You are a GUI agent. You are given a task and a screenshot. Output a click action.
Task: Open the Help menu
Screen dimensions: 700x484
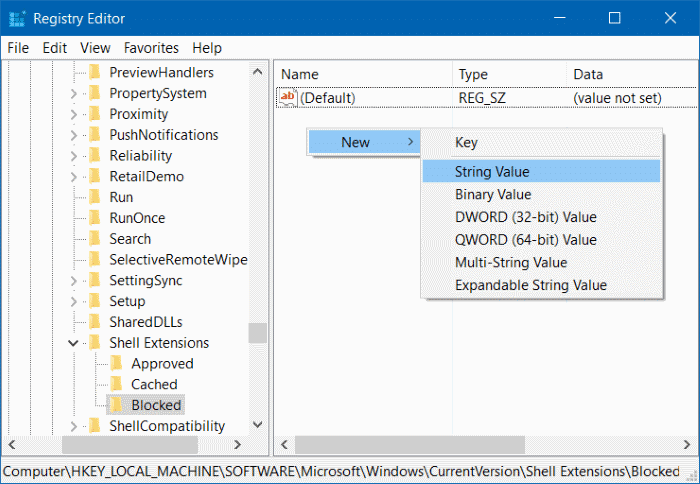pyautogui.click(x=207, y=48)
